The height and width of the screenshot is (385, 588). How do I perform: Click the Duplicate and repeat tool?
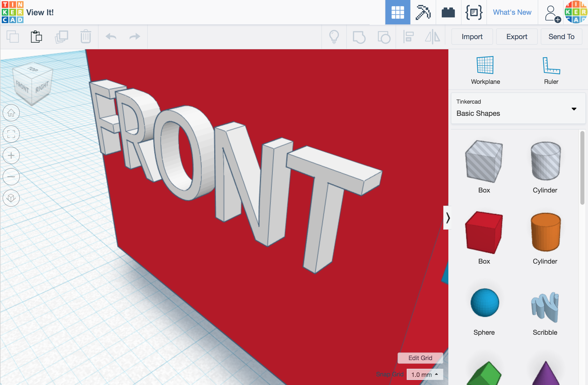[x=61, y=37]
